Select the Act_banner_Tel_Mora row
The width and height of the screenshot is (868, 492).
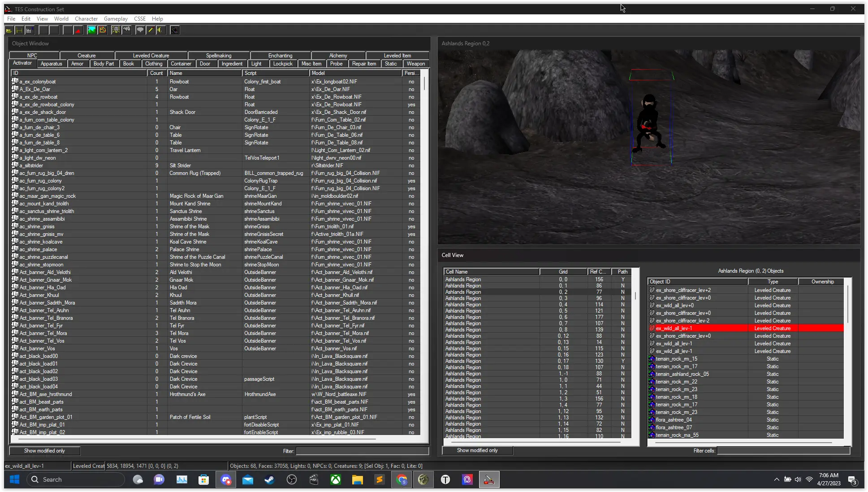click(216, 333)
